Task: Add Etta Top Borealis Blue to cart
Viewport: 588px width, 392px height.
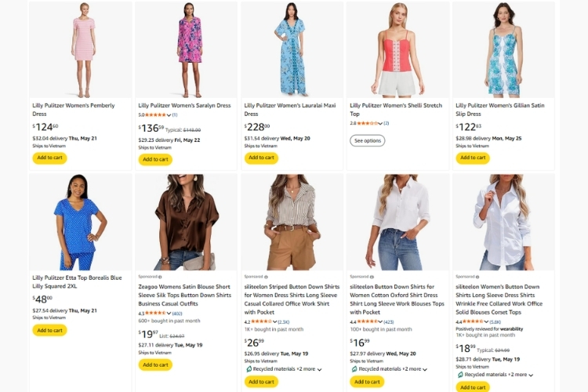Action: click(49, 330)
